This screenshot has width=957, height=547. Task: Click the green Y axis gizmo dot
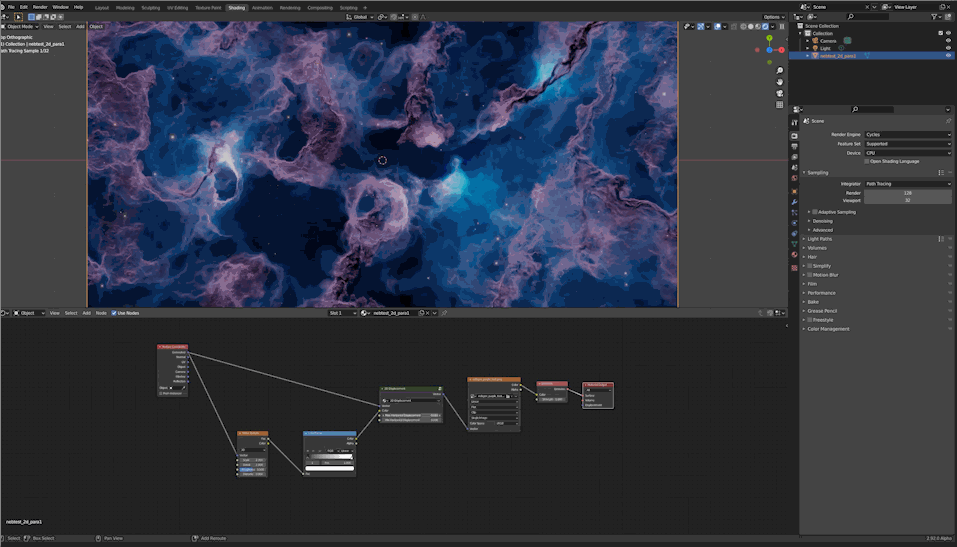pyautogui.click(x=769, y=38)
